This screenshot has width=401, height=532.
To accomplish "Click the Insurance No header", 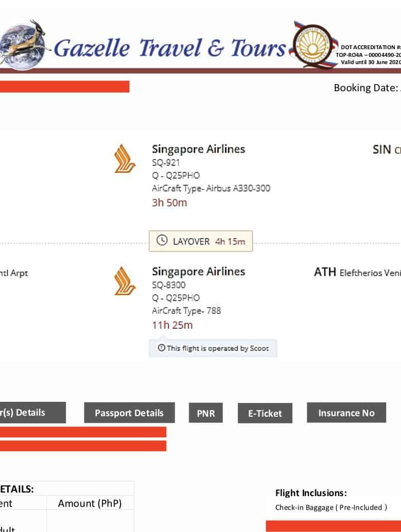I will pyautogui.click(x=346, y=413).
